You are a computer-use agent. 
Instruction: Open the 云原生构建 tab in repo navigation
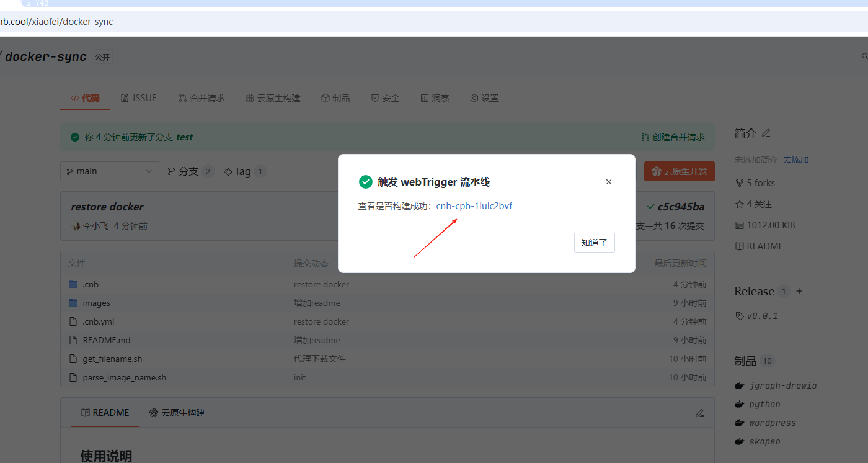click(x=273, y=98)
